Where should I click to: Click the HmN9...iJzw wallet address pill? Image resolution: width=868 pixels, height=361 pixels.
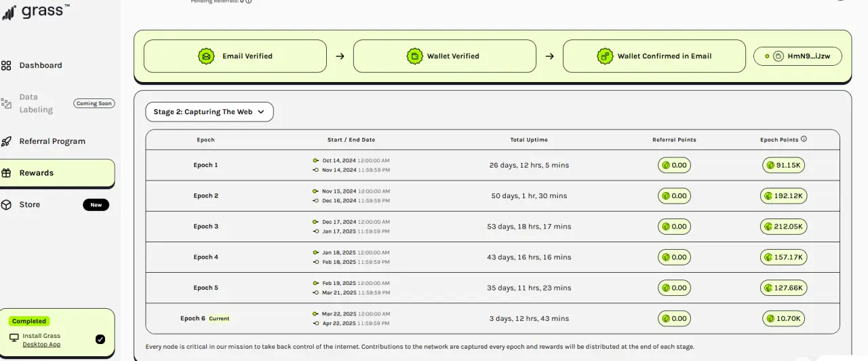[797, 56]
